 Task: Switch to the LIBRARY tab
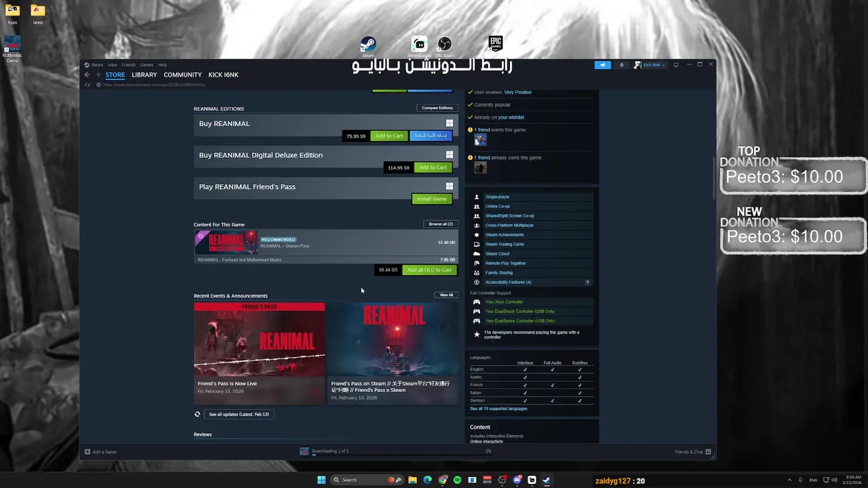[x=144, y=75]
